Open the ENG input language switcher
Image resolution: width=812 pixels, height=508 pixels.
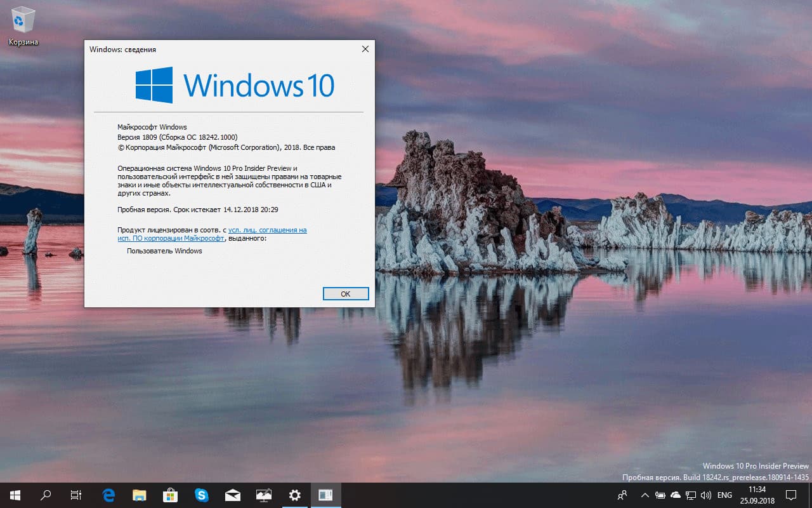[x=724, y=495]
